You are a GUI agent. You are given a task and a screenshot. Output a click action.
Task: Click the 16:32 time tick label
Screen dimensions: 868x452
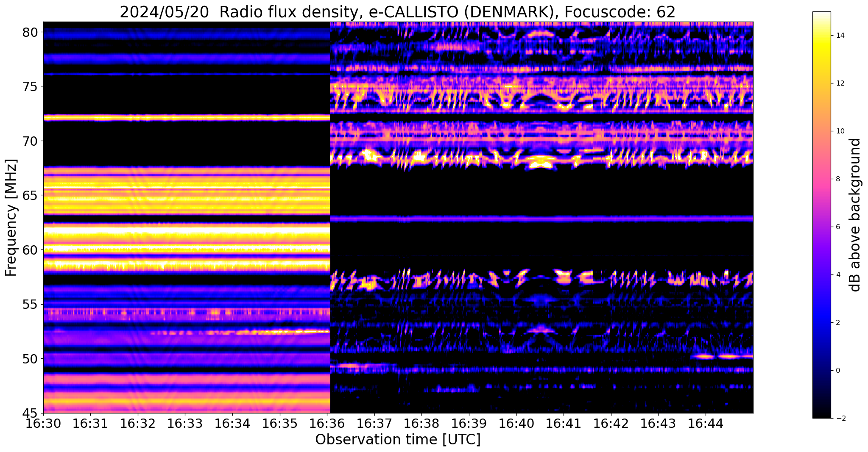click(137, 423)
